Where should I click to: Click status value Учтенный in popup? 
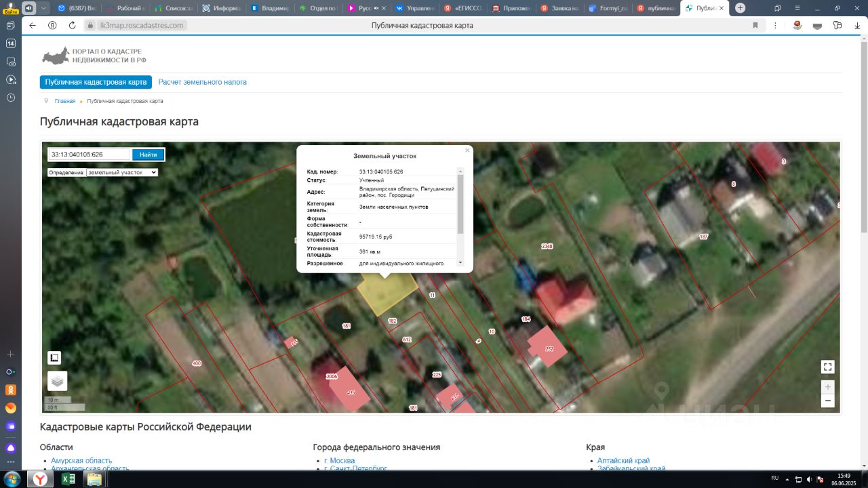(372, 180)
